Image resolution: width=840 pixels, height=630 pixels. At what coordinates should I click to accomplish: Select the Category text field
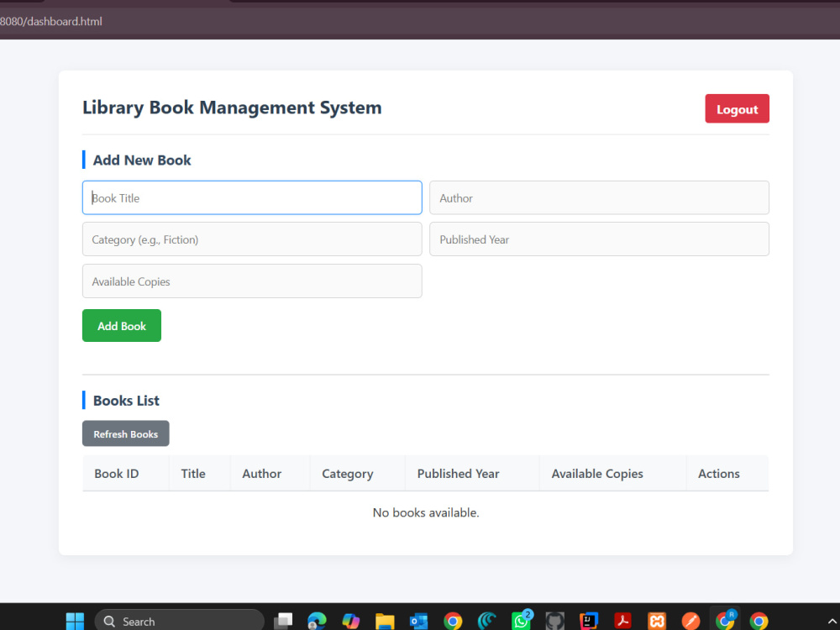(252, 239)
